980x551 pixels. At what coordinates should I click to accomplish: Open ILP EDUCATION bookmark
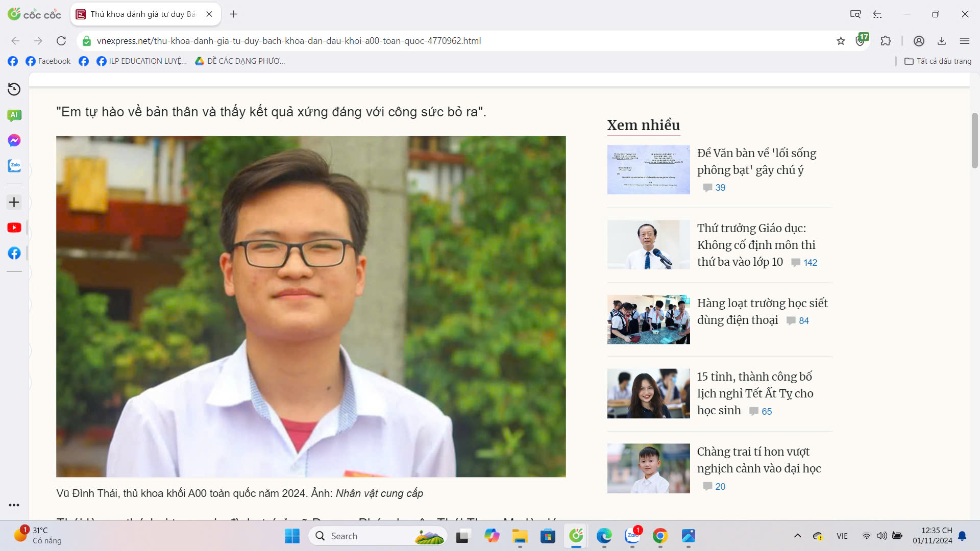[142, 61]
